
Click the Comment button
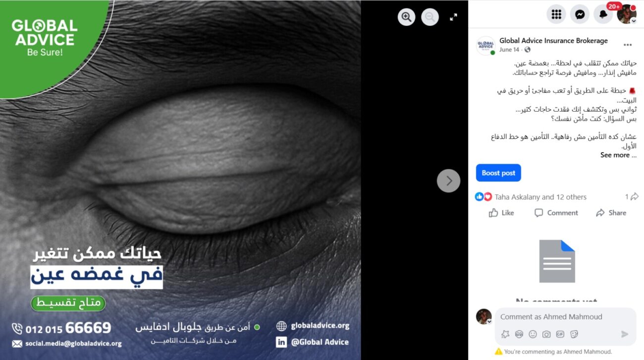point(556,213)
